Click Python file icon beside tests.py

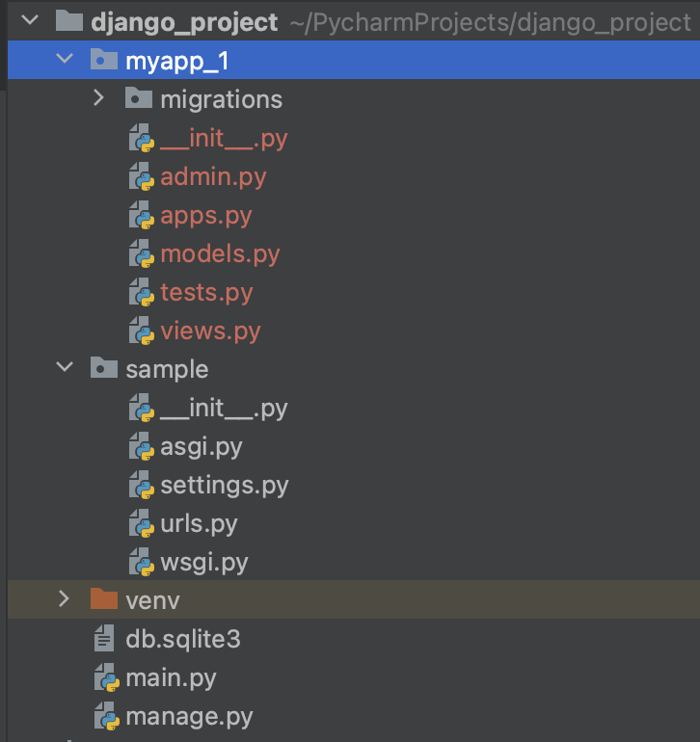[142, 292]
